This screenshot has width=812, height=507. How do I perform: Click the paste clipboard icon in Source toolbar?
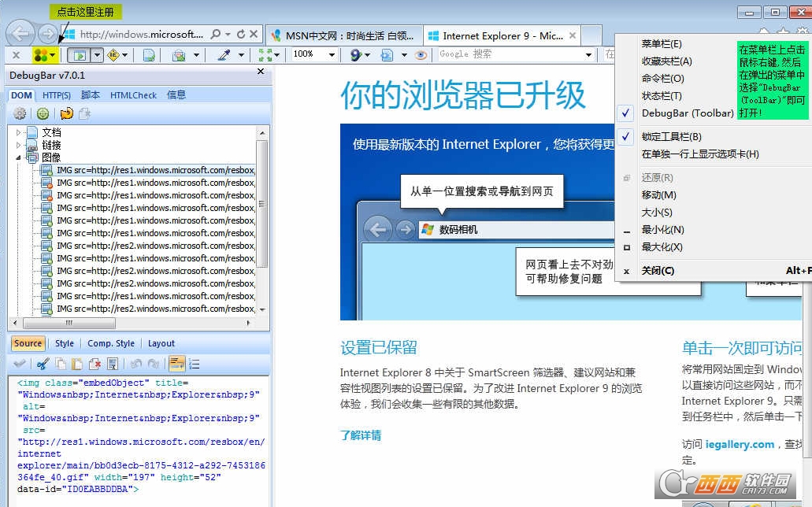(77, 364)
